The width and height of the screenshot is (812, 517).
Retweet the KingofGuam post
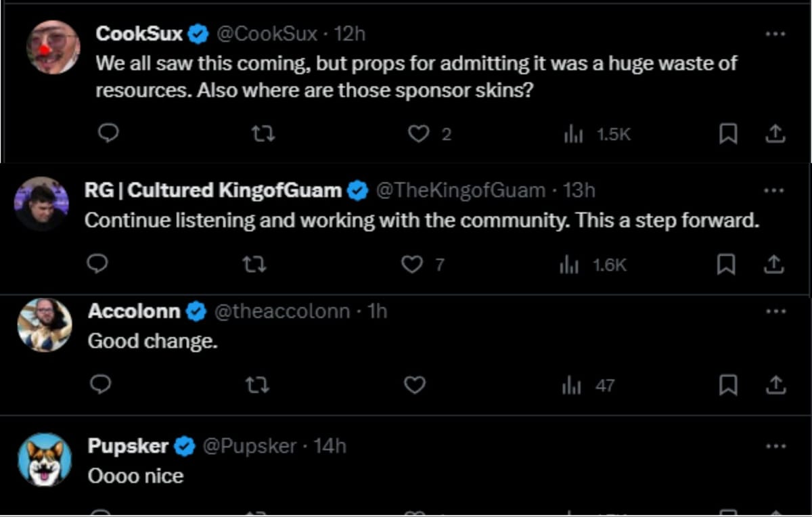[254, 264]
